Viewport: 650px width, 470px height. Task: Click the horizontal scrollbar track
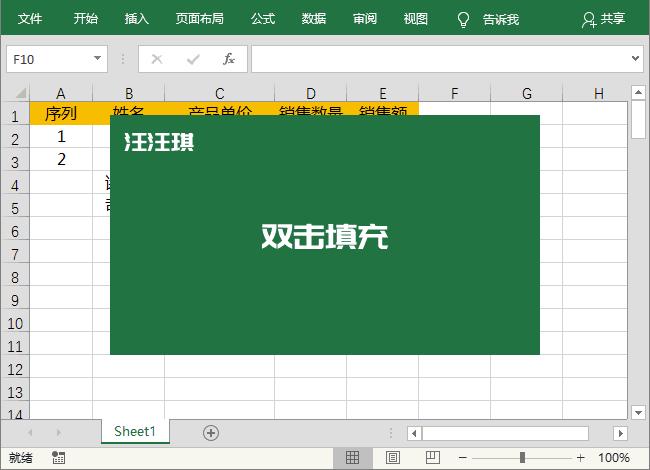coord(505,434)
